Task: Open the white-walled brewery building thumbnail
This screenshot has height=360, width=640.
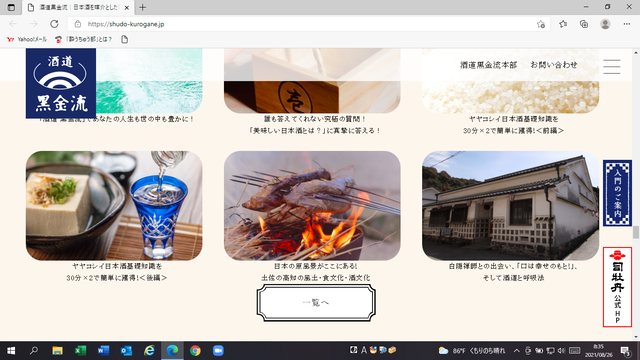Action: (511, 206)
